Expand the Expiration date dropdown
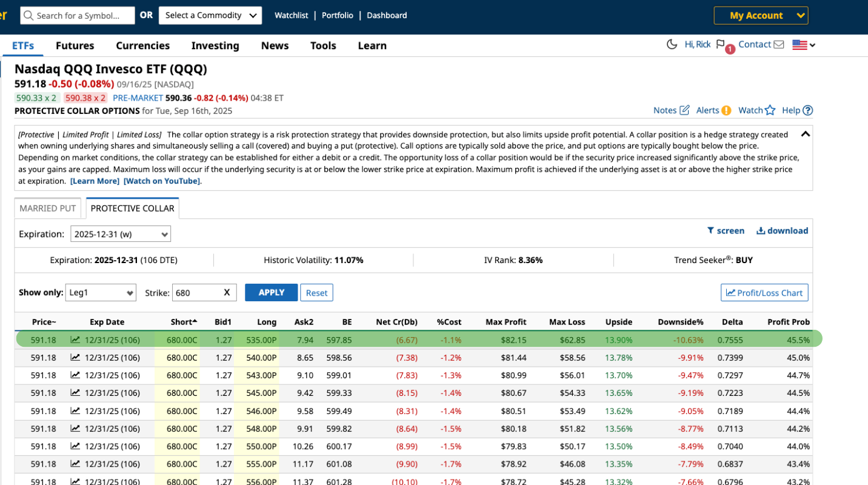This screenshot has height=485, width=868. (121, 234)
